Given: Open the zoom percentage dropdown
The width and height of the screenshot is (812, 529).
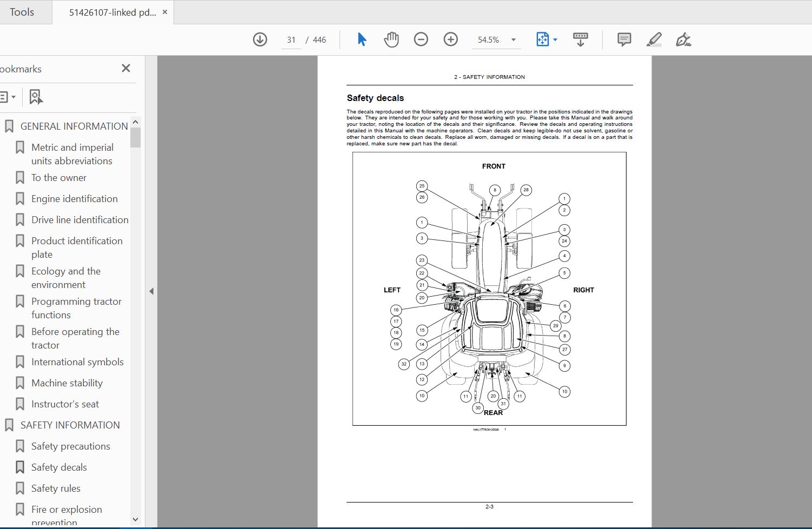Looking at the screenshot, I should (x=513, y=40).
